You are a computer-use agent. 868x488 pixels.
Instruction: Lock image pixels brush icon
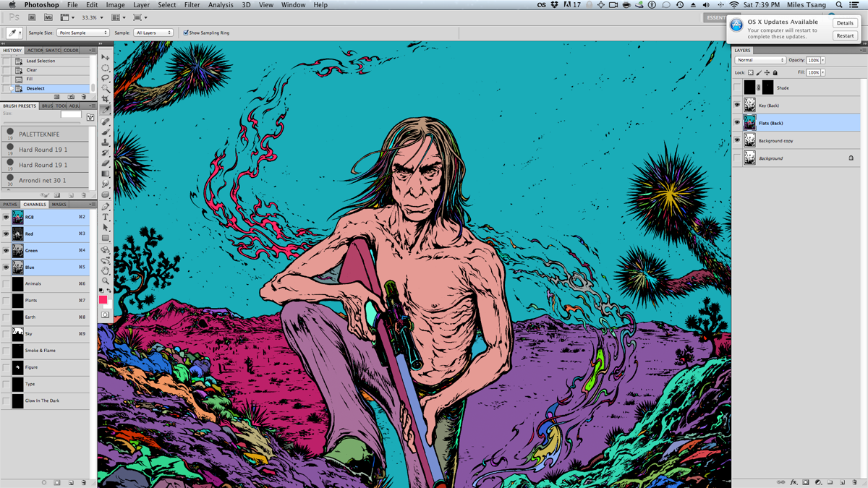(x=759, y=72)
